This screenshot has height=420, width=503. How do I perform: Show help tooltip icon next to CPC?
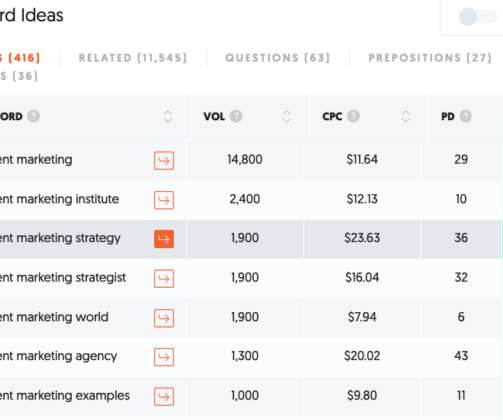(x=353, y=116)
